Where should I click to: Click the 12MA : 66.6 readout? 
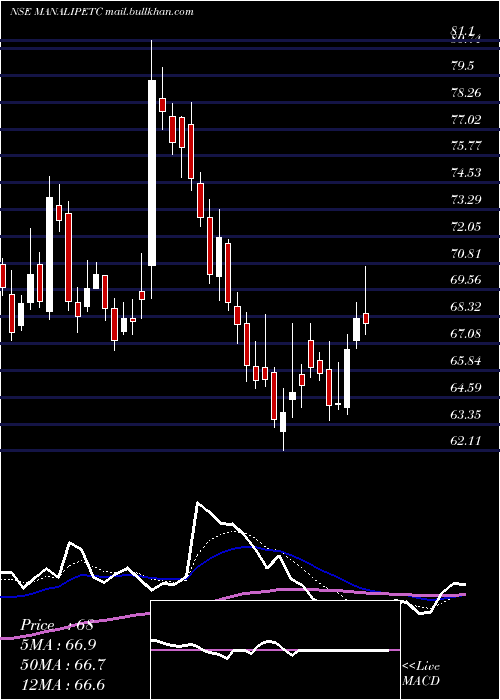pyautogui.click(x=62, y=685)
